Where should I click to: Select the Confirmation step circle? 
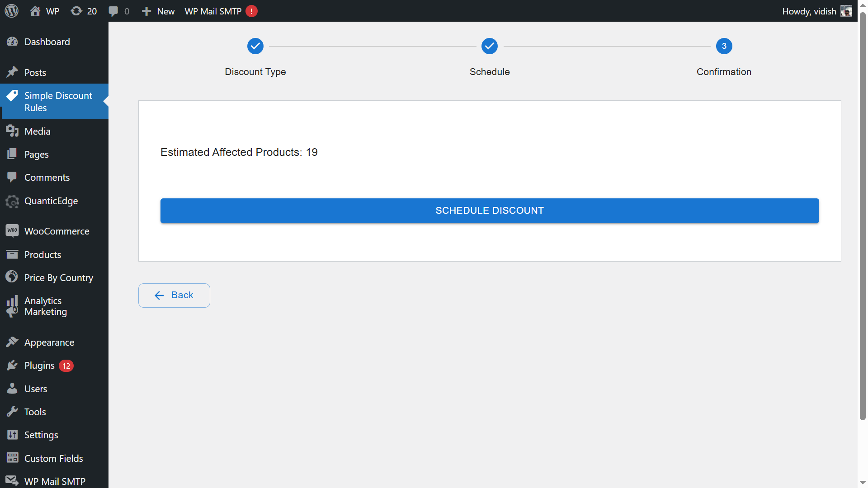click(x=724, y=46)
